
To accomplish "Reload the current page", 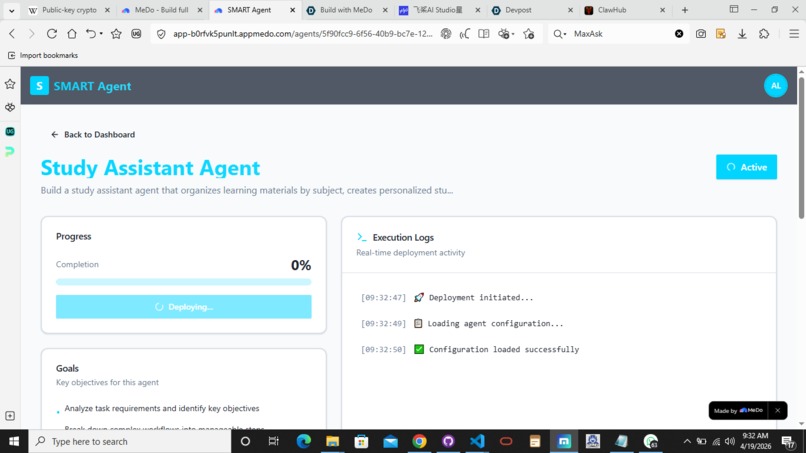I will tap(51, 34).
